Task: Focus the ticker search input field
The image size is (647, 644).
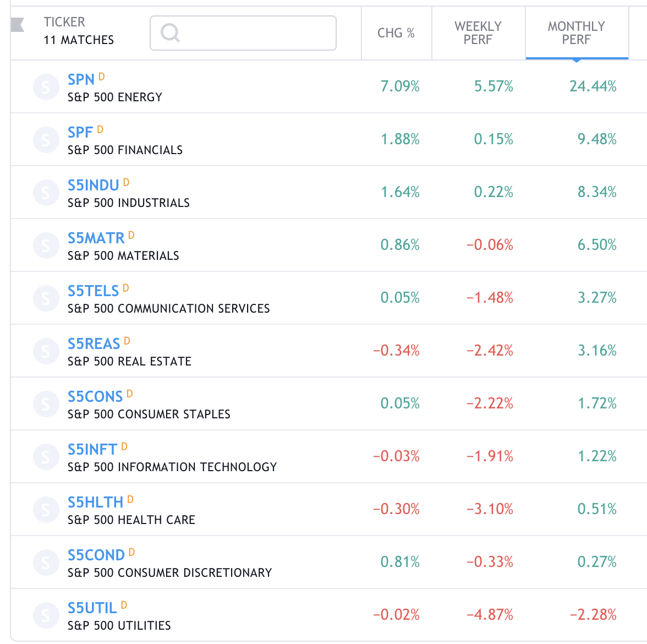Action: [x=253, y=33]
